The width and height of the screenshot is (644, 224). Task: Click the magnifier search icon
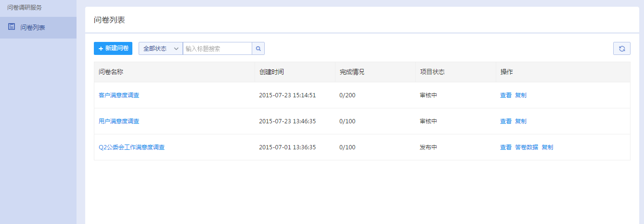[258, 49]
